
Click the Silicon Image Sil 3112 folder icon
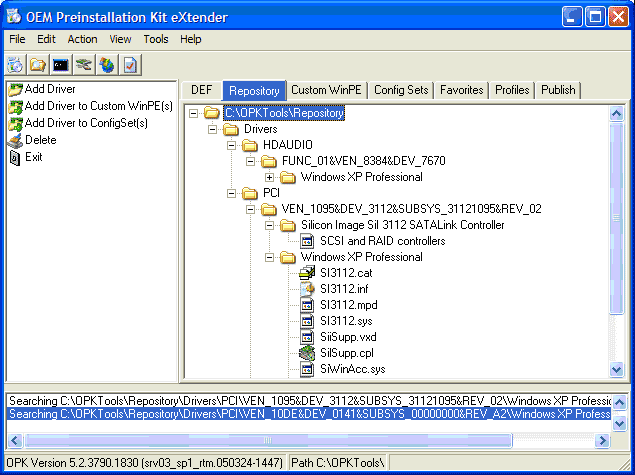[x=288, y=225]
